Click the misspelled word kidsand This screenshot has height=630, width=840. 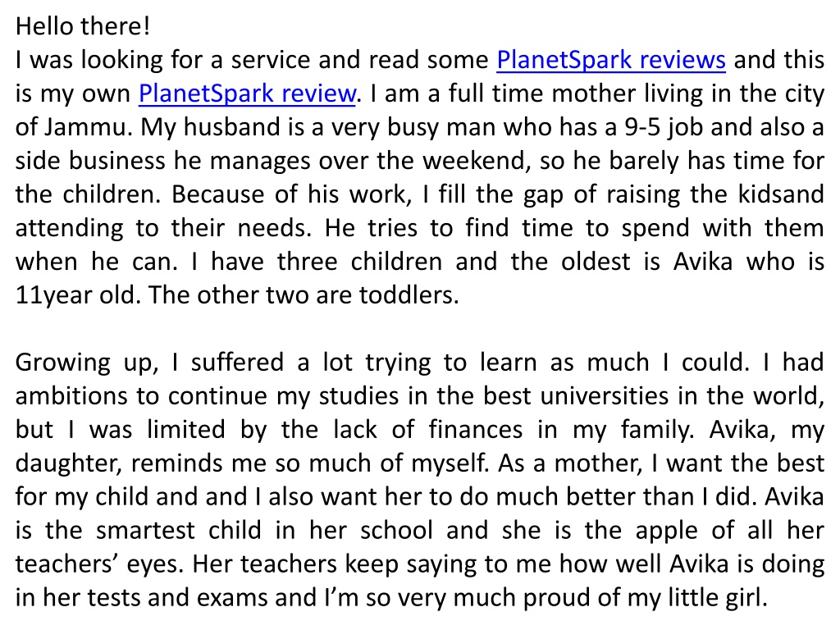click(781, 194)
